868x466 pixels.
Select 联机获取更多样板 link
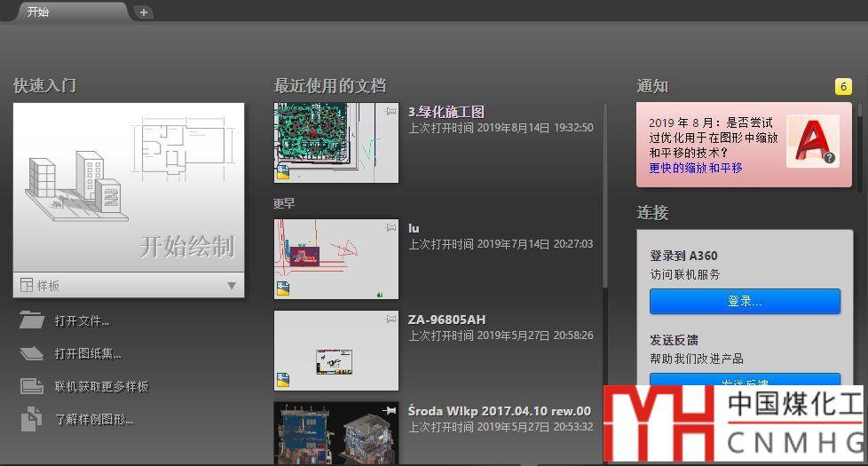pos(102,386)
